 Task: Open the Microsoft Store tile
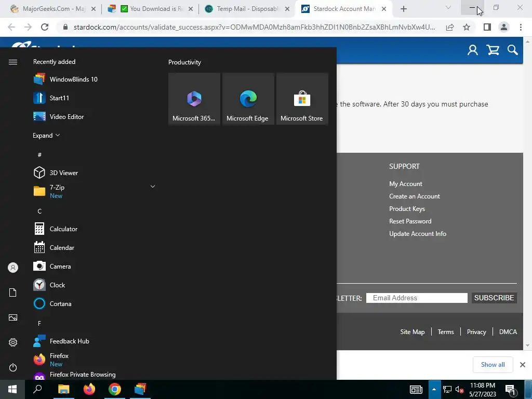[302, 99]
